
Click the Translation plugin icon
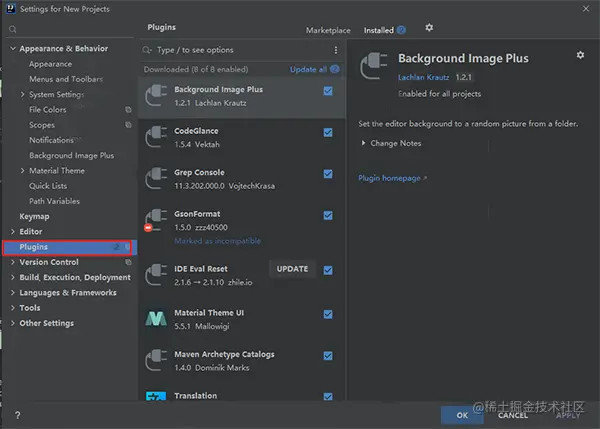coord(156,396)
